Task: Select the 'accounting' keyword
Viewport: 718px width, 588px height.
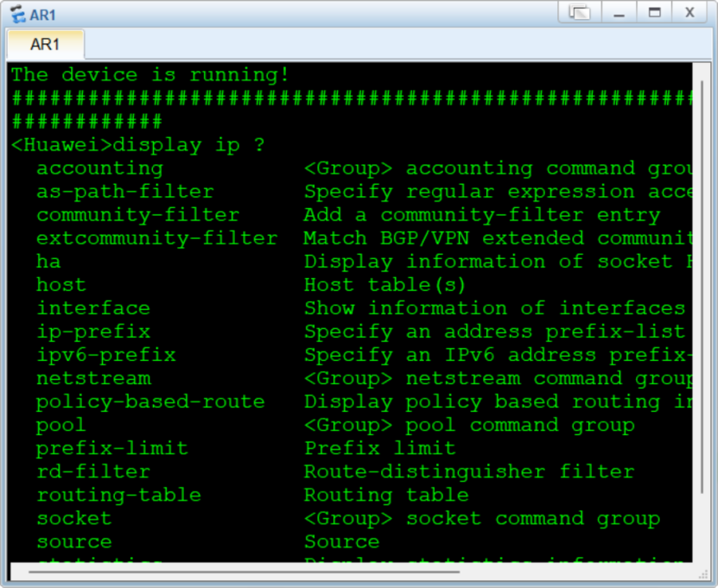Action: point(100,168)
